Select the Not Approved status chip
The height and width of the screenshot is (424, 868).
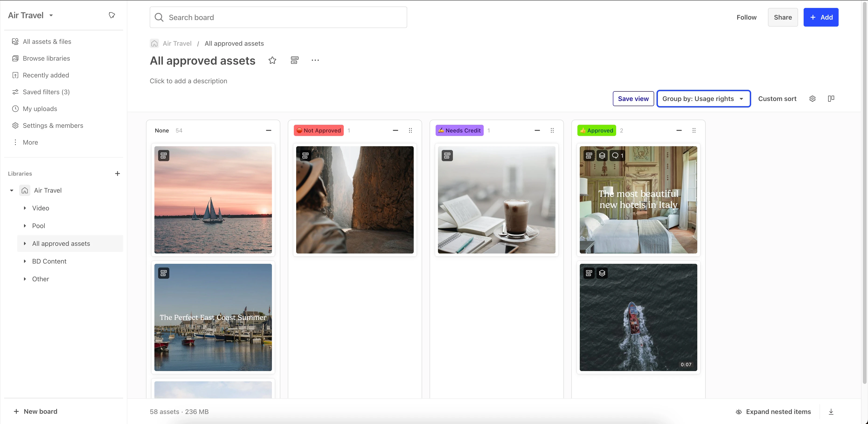pyautogui.click(x=318, y=130)
